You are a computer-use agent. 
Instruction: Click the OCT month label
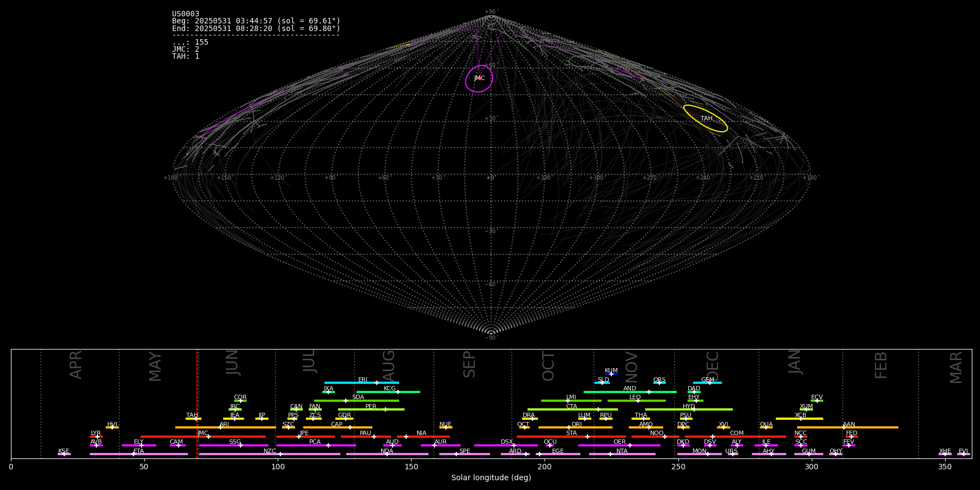pyautogui.click(x=548, y=366)
